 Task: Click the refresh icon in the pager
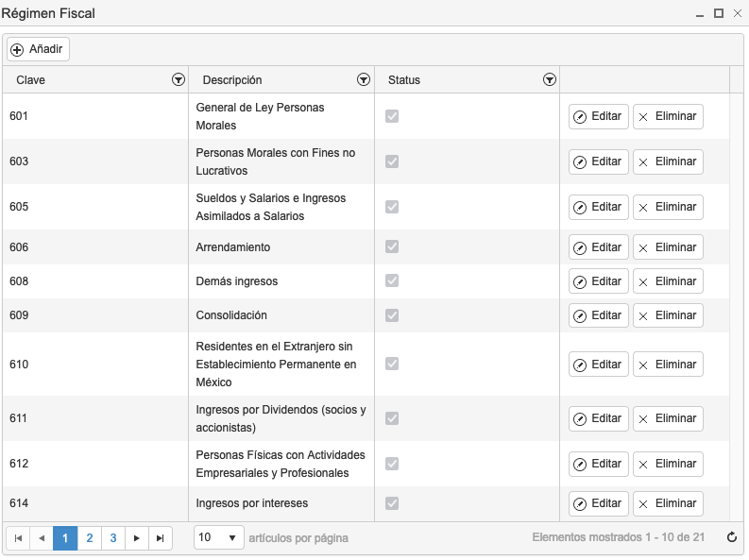(732, 537)
